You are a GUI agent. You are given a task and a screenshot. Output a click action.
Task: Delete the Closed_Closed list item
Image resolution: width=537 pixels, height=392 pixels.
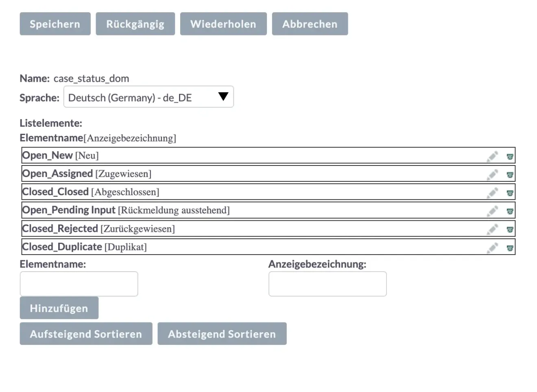[511, 193]
